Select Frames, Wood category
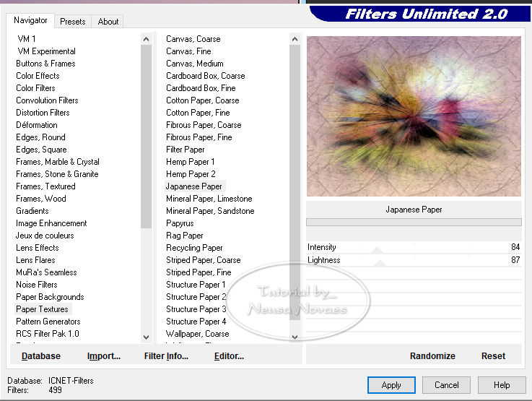 (41, 199)
